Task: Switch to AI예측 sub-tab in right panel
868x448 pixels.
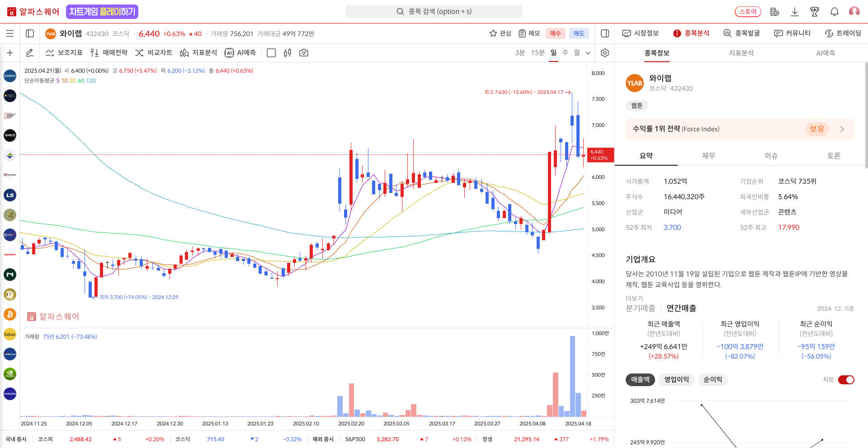Action: [x=826, y=53]
